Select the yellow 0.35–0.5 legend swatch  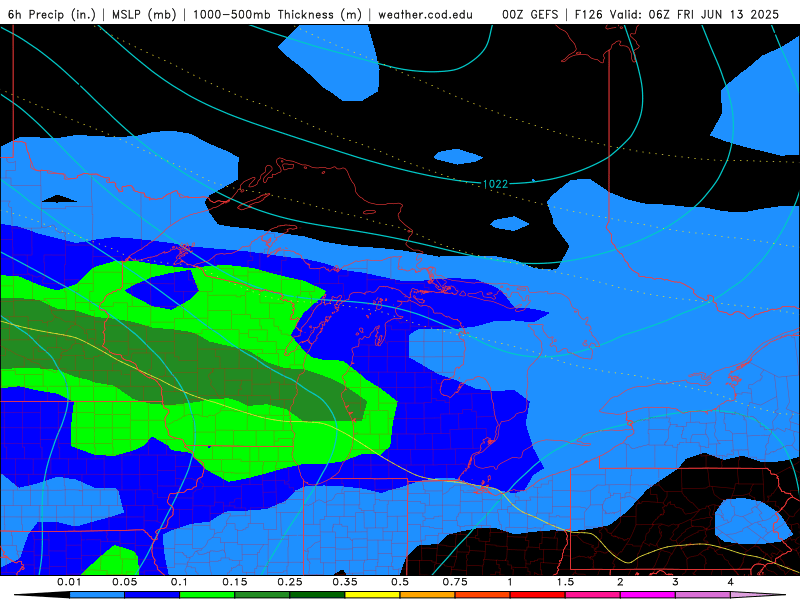tap(372, 595)
